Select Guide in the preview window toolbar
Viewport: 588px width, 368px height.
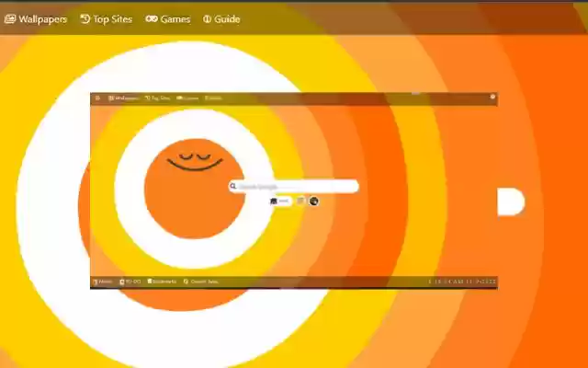[x=213, y=98]
